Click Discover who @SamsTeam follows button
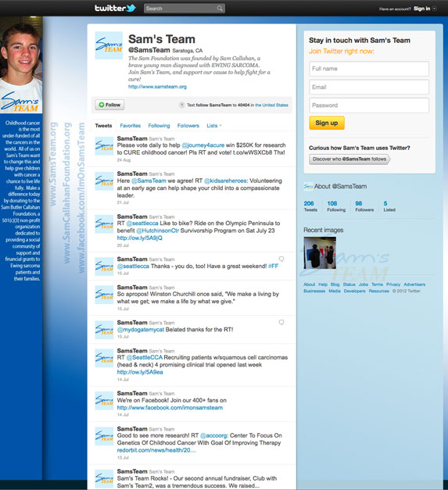Image resolution: width=448 pixels, height=490 pixels. (x=349, y=159)
